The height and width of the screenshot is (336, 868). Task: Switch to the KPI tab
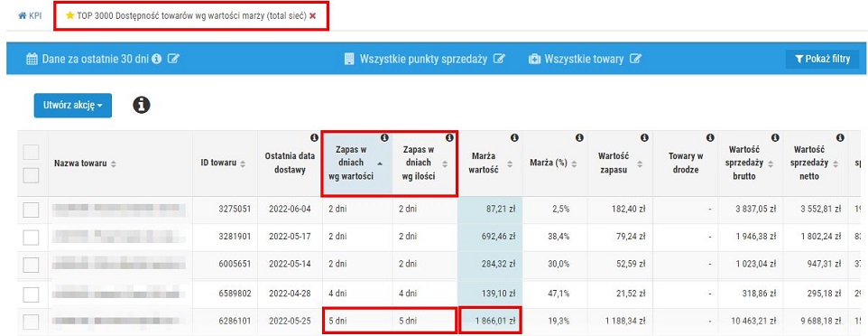coord(31,16)
